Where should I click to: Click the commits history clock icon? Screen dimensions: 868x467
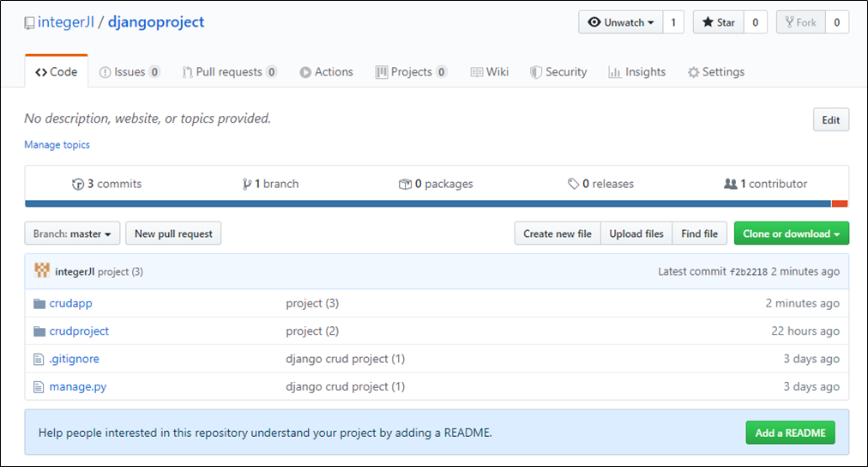click(78, 185)
